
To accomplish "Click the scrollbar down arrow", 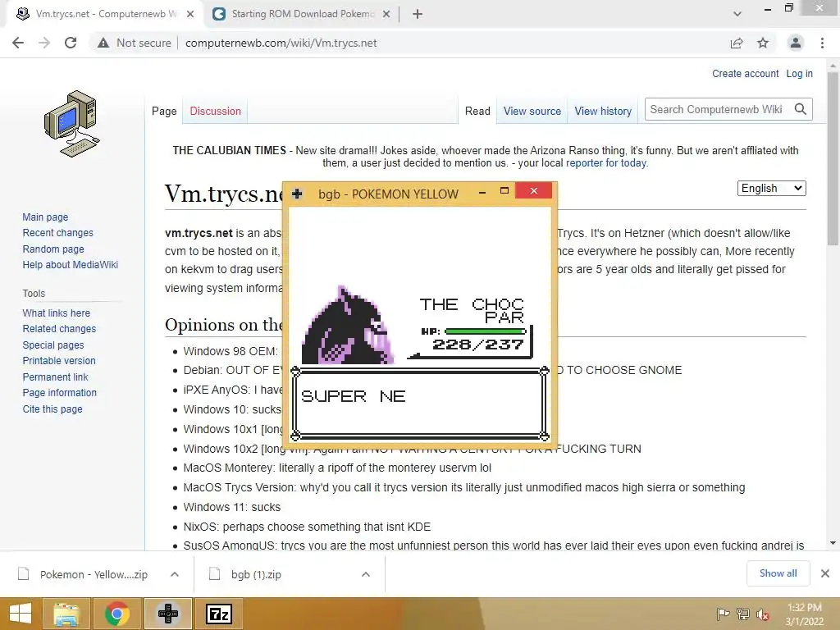I will 833,543.
